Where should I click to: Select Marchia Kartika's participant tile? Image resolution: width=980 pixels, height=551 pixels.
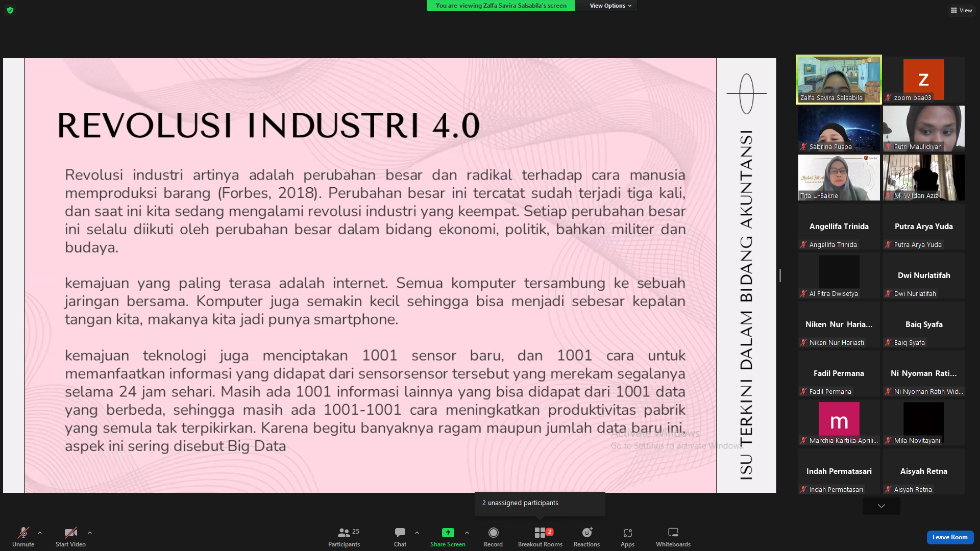[x=839, y=422]
